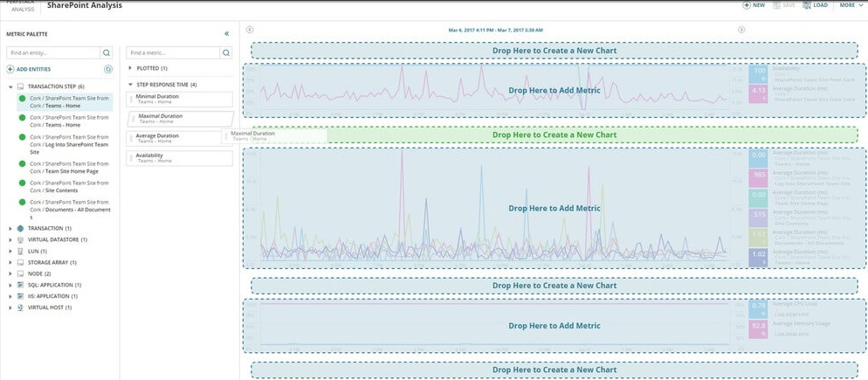Click the circular icon right of ADD ENTITIES
868x380 pixels.
(x=108, y=69)
